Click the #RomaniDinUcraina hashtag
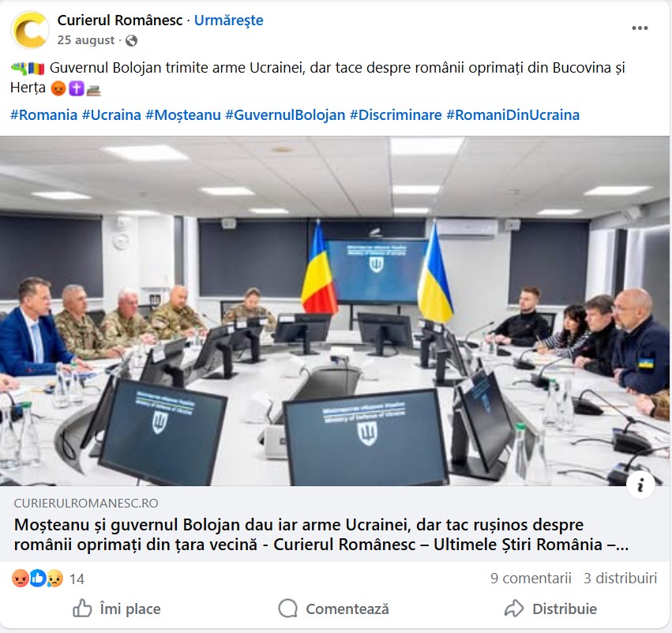Image resolution: width=672 pixels, height=633 pixels. (513, 114)
